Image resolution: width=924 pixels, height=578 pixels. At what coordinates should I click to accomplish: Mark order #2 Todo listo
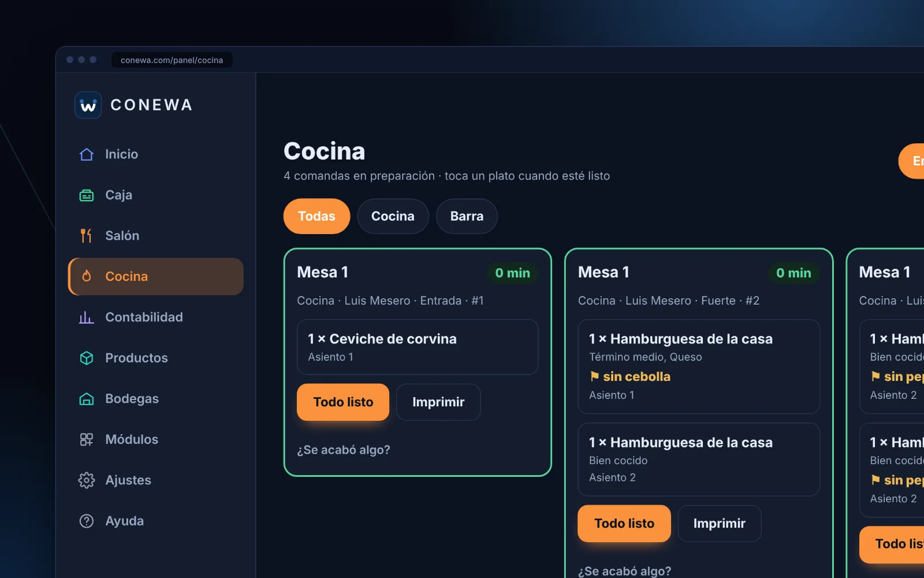coord(624,524)
